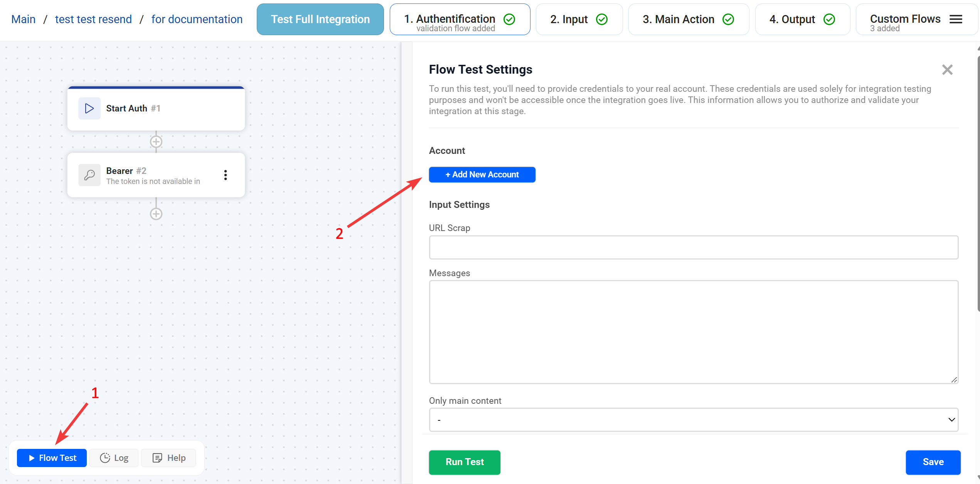Open the 4. Output tab
The width and height of the screenshot is (980, 484).
tap(802, 19)
